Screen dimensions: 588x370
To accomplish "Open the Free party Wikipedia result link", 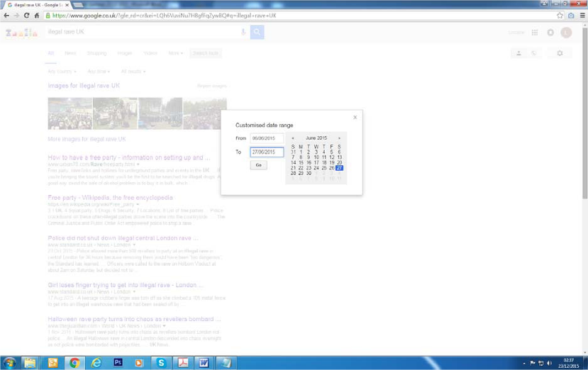I will click(110, 198).
